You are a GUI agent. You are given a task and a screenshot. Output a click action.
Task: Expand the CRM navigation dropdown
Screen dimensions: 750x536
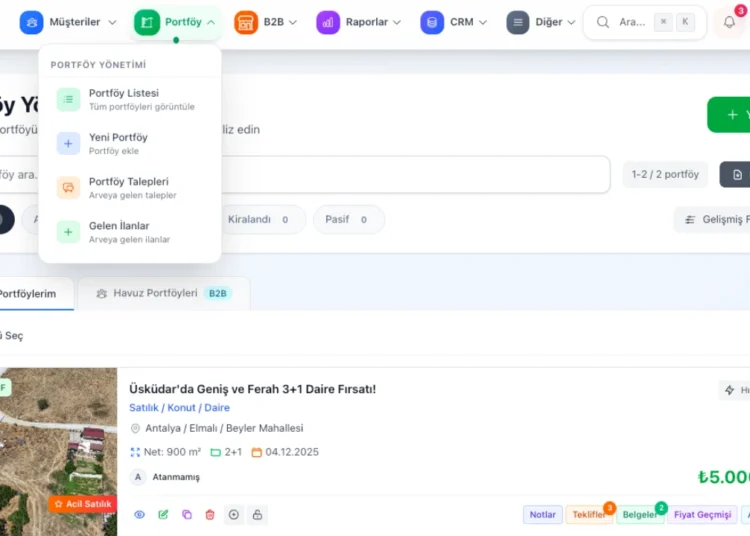pos(454,22)
